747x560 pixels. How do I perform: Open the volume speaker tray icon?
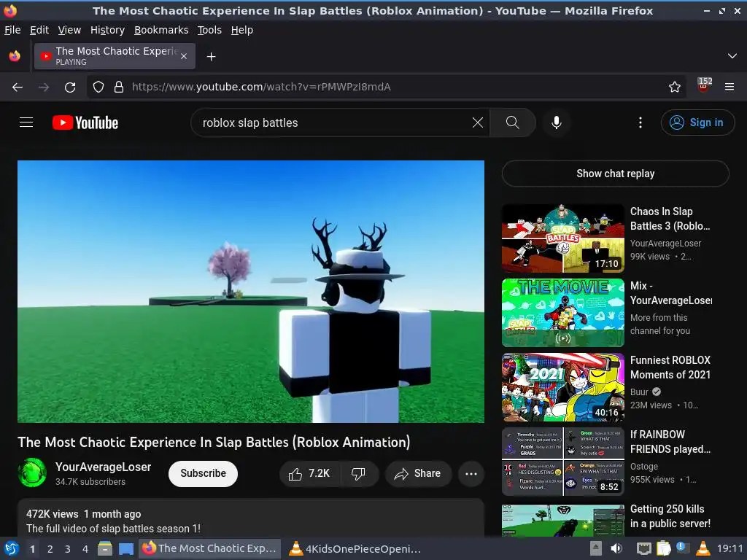click(x=616, y=548)
